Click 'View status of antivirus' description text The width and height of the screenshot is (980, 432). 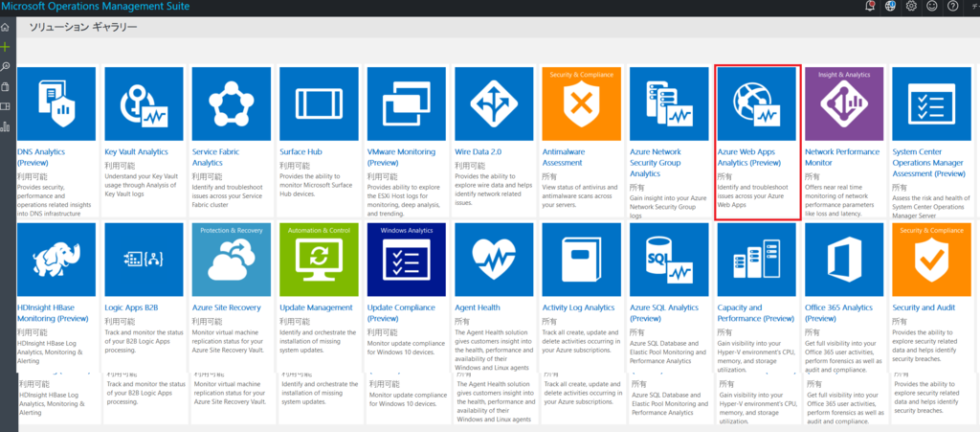tap(580, 195)
